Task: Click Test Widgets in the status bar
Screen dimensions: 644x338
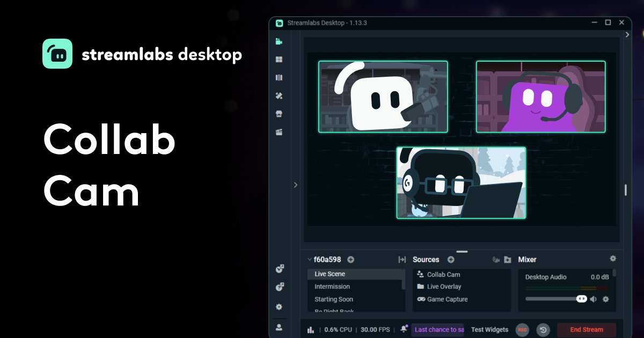Action: tap(489, 330)
